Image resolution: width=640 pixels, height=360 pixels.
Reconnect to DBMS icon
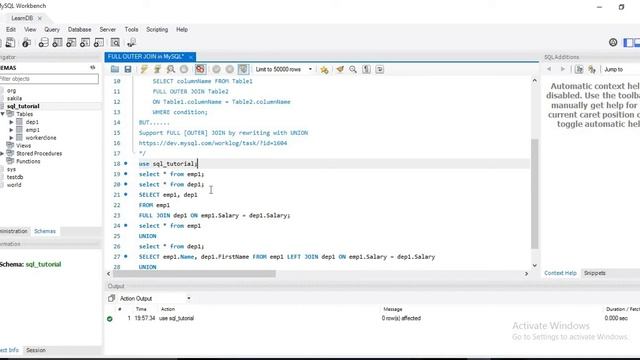(x=131, y=42)
